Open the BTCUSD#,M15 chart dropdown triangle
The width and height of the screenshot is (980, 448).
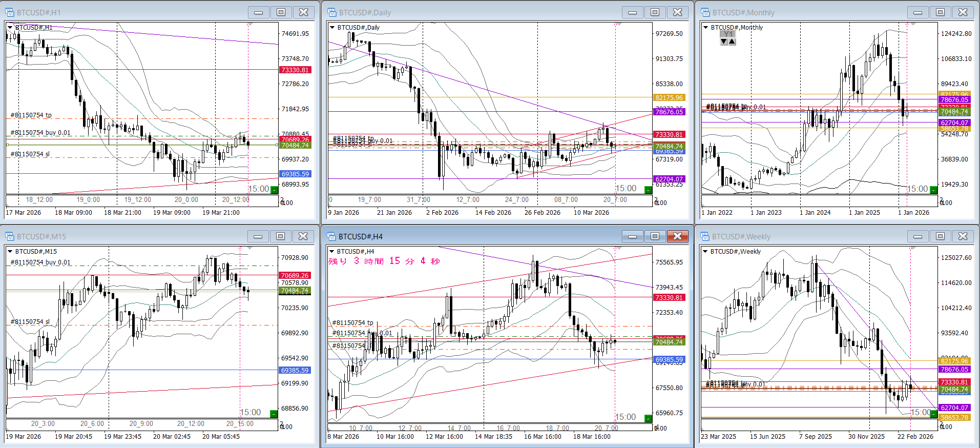[x=10, y=252]
